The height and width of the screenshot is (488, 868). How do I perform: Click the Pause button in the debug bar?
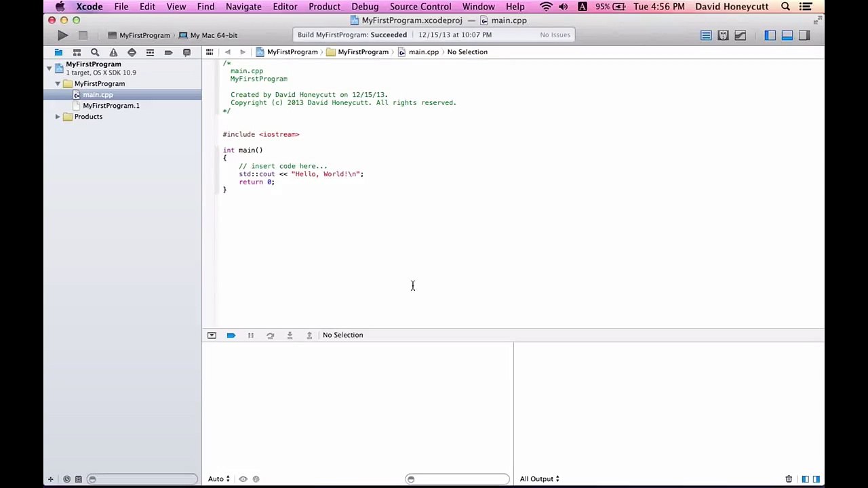point(251,335)
